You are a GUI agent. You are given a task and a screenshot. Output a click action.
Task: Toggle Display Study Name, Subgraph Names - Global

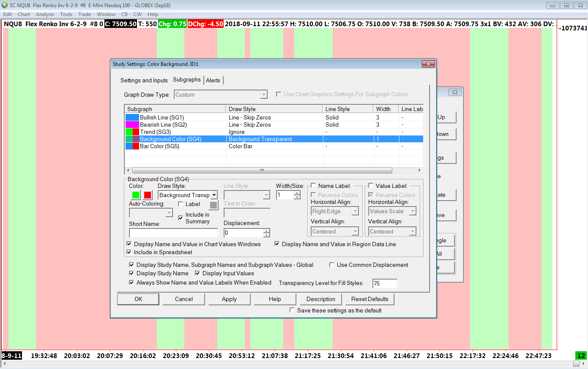[131, 265]
